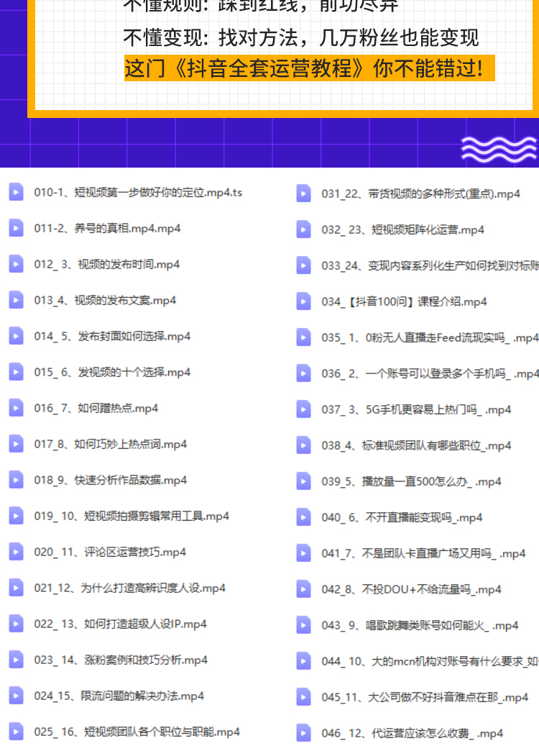Select file 046_12、代运营应该怎么收费
The height and width of the screenshot is (756, 539).
(413, 733)
